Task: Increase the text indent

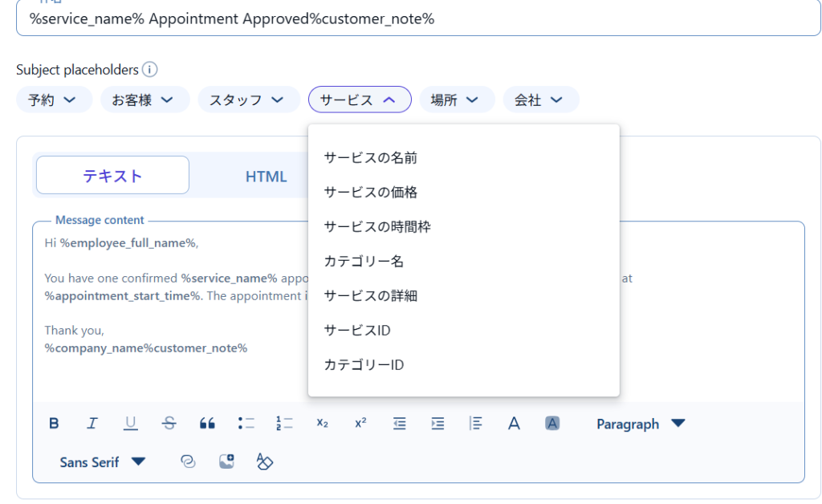Action: 437,424
